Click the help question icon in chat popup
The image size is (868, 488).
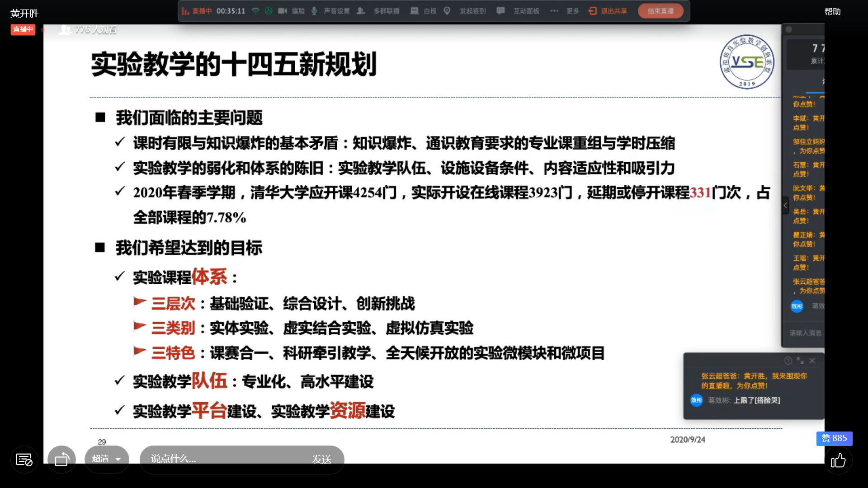788,361
